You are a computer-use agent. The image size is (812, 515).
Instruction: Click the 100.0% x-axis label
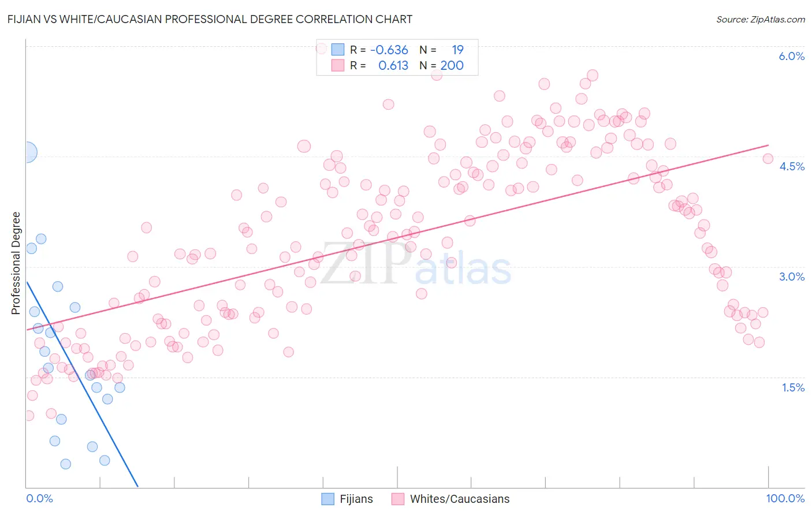tap(785, 498)
